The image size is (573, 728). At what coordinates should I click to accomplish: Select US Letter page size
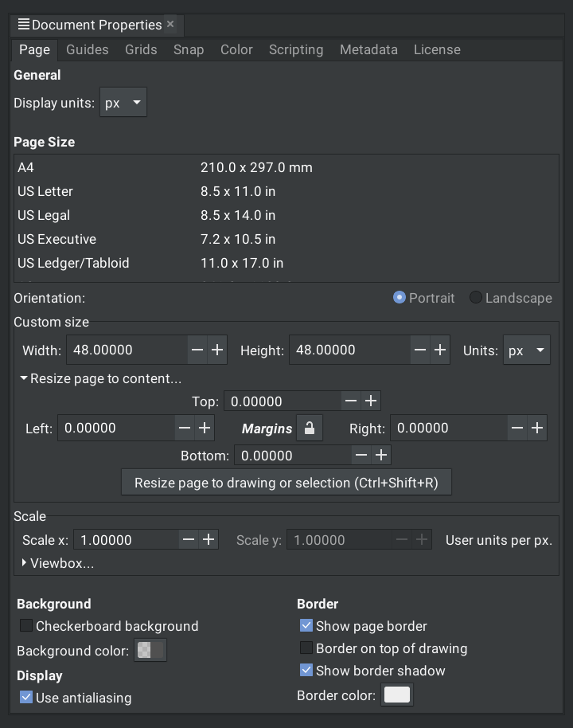point(45,191)
